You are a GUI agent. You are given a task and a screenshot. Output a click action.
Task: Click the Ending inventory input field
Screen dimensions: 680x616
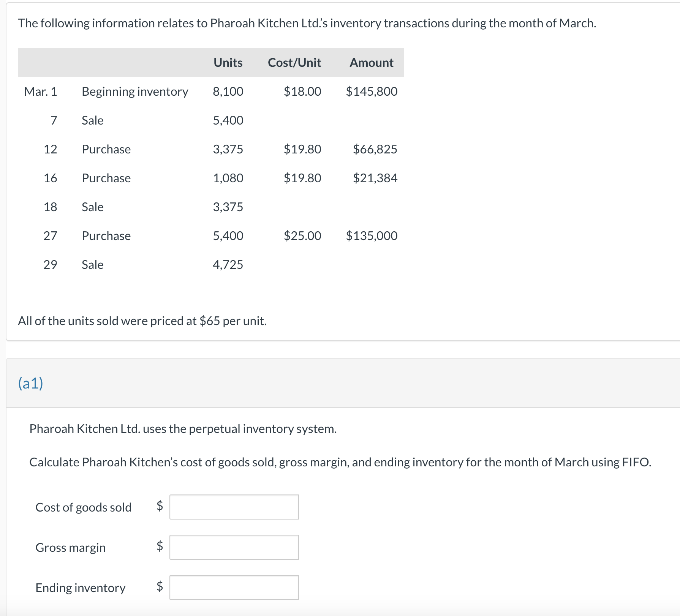click(234, 587)
